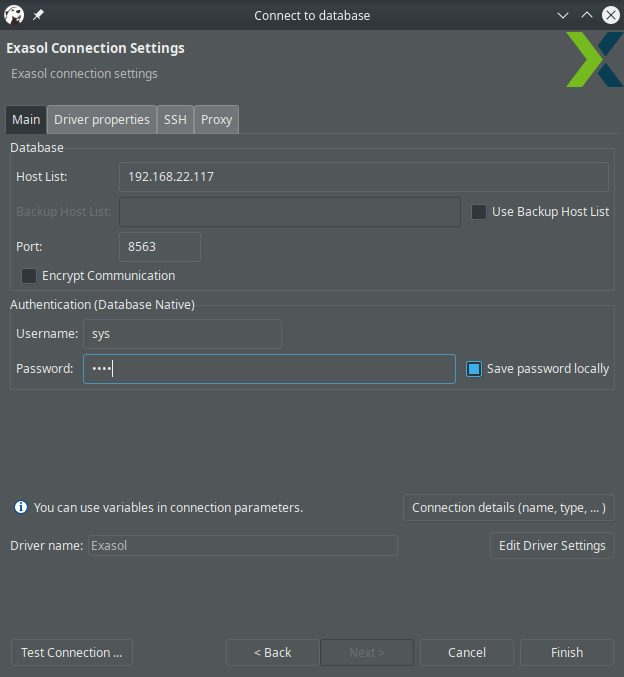Enable the Use Backup Host List checkbox
Image resolution: width=624 pixels, height=677 pixels.
[x=478, y=212]
